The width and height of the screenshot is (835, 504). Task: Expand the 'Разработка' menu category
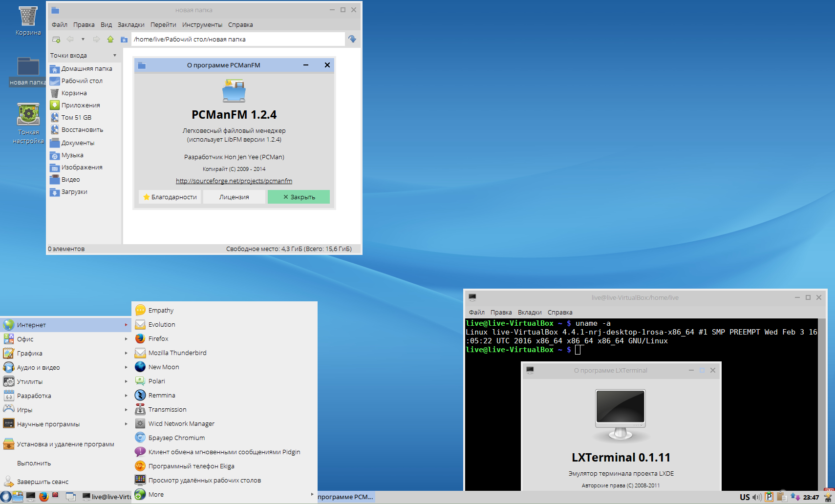[66, 396]
